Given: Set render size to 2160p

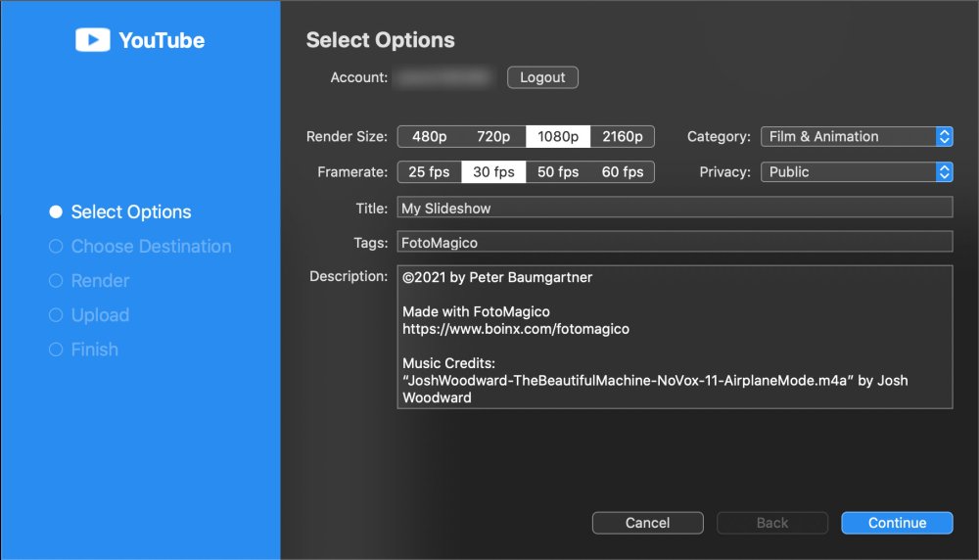Looking at the screenshot, I should [x=623, y=137].
